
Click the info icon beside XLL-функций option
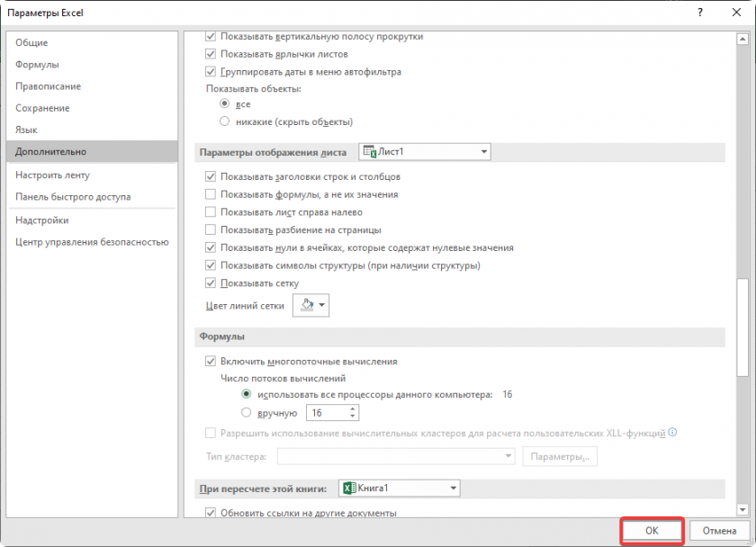(x=672, y=433)
